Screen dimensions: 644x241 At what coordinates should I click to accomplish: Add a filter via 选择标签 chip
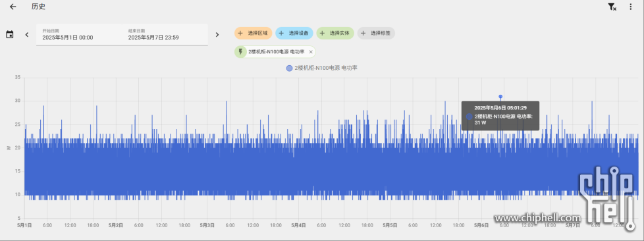pyautogui.click(x=376, y=34)
